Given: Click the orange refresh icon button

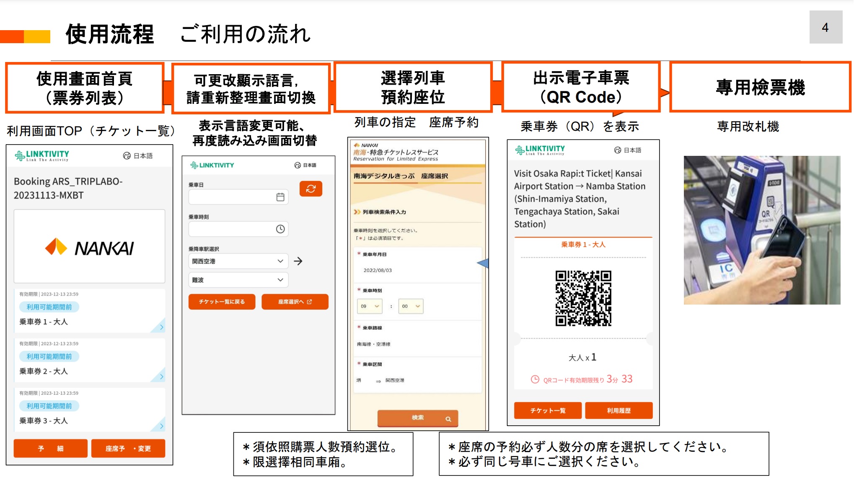Looking at the screenshot, I should (x=311, y=189).
